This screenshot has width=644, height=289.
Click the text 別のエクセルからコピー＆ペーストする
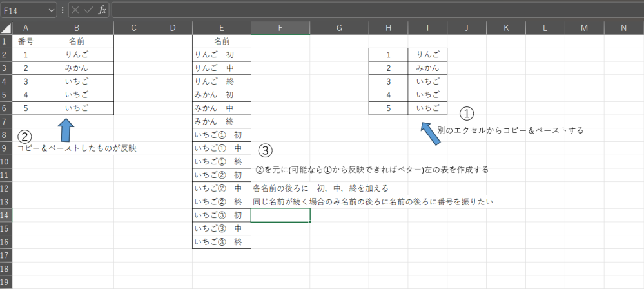509,130
